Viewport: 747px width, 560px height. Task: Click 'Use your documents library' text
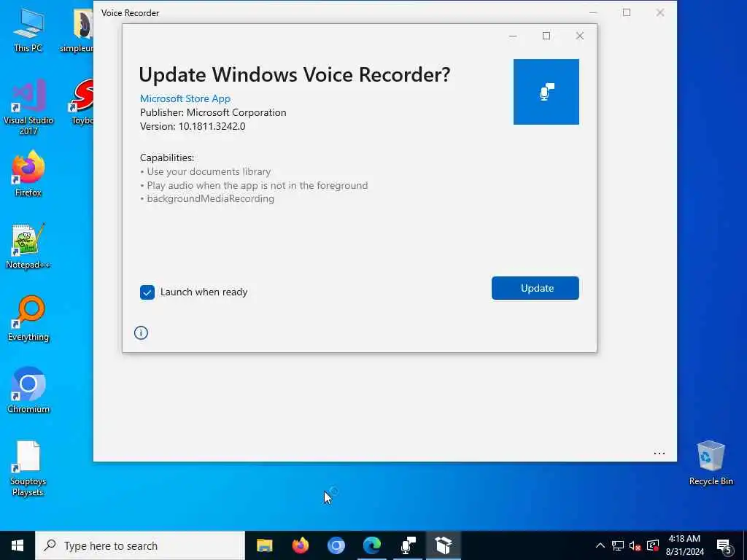click(x=209, y=171)
